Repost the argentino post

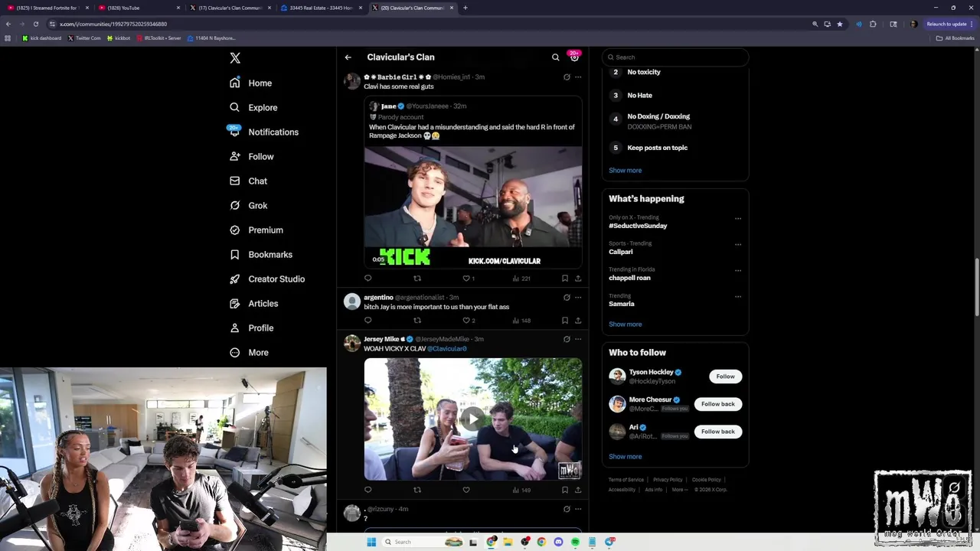pos(417,321)
